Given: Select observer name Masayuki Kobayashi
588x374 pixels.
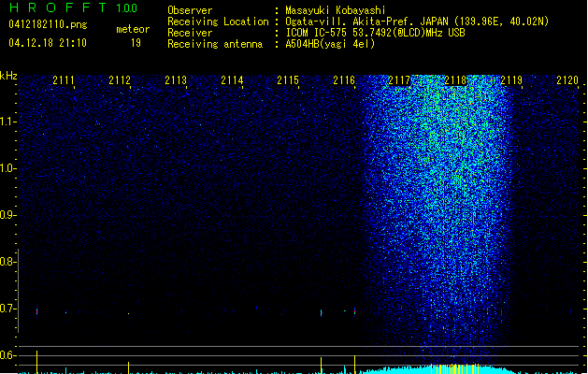Looking at the screenshot, I should (x=336, y=10).
